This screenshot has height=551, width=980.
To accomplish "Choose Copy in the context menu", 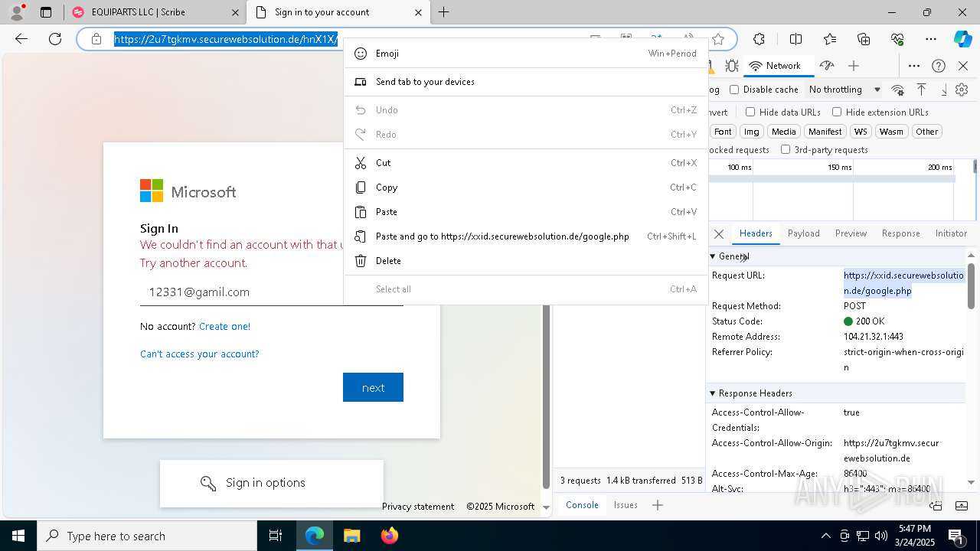I will 524,187.
